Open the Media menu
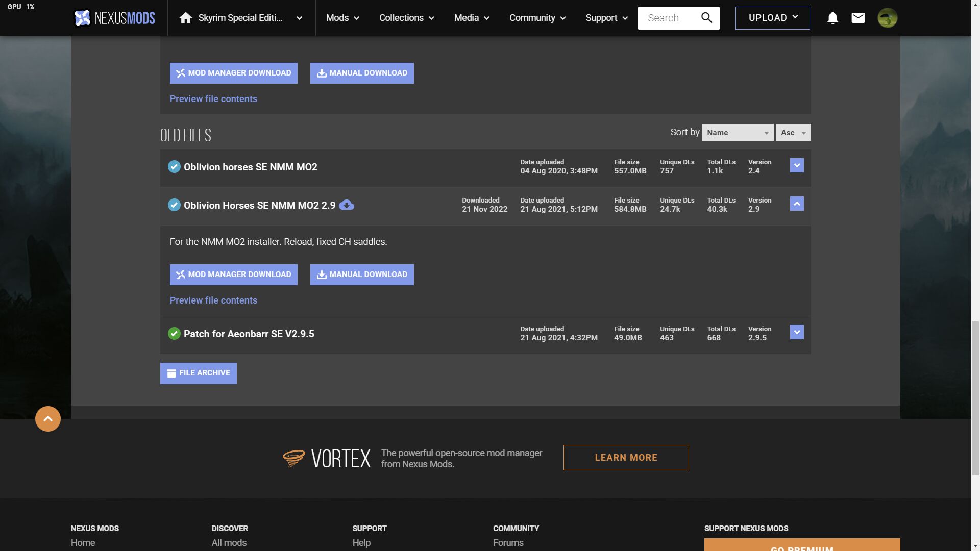This screenshot has width=980, height=551. [472, 18]
